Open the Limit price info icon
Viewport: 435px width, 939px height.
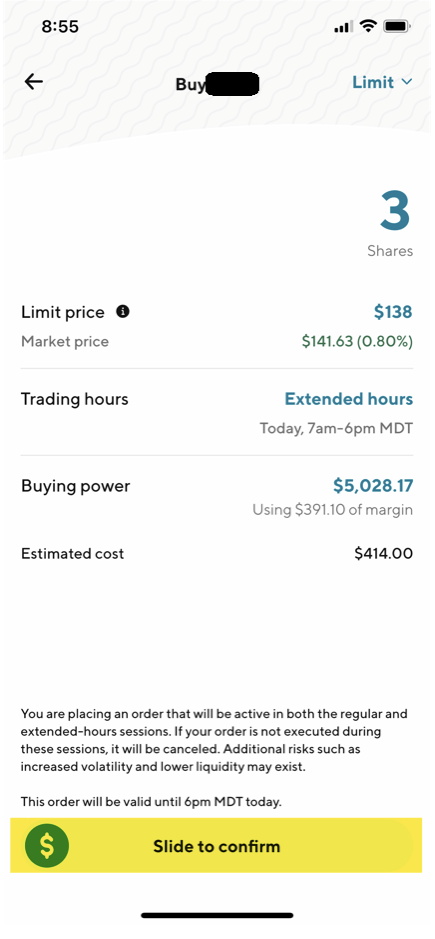coord(123,311)
